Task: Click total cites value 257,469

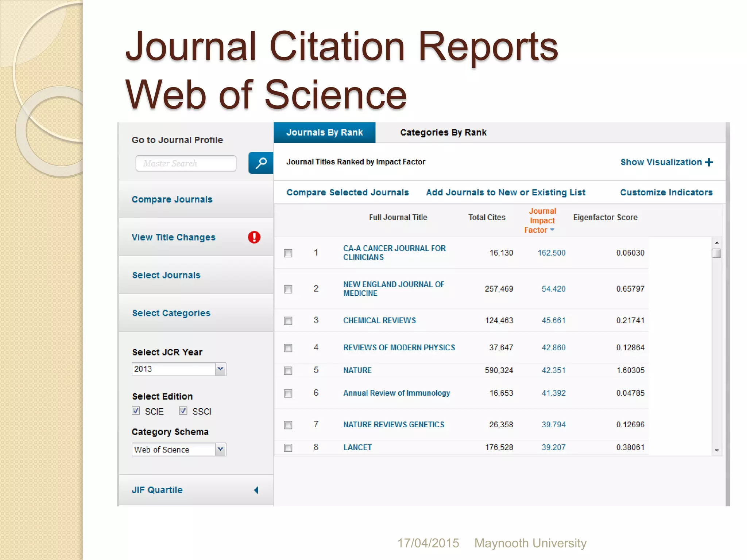Action: pyautogui.click(x=499, y=289)
